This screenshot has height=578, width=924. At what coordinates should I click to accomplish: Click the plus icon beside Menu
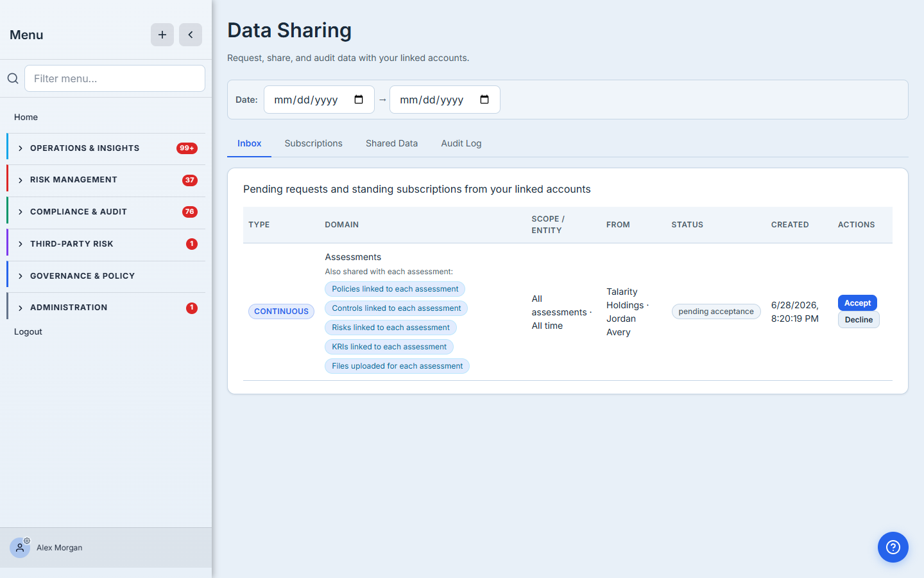[x=162, y=35]
